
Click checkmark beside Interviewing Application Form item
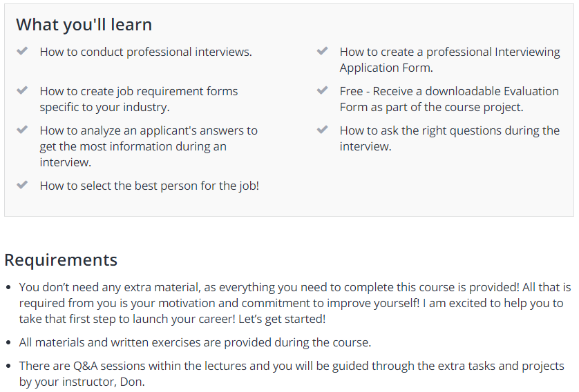click(323, 51)
